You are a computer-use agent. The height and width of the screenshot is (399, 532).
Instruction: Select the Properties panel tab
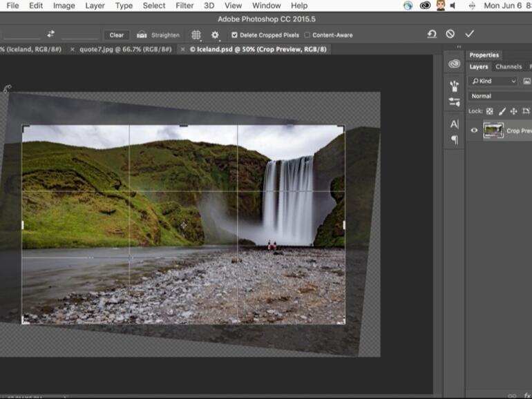[484, 55]
